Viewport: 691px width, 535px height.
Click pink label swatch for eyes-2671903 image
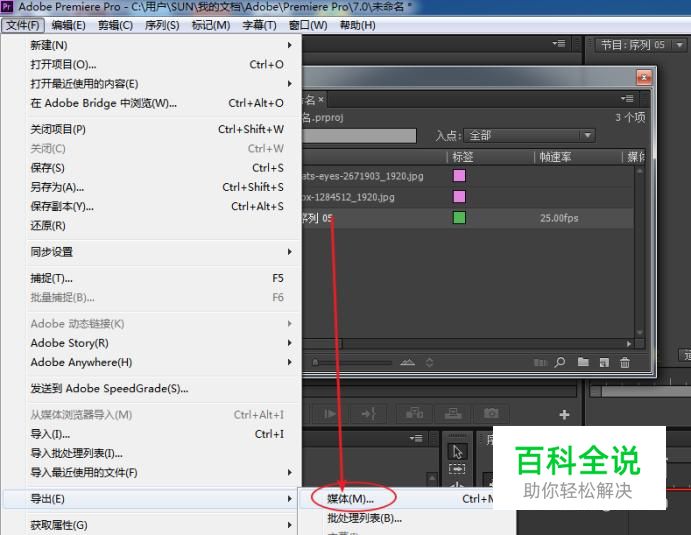tap(459, 175)
